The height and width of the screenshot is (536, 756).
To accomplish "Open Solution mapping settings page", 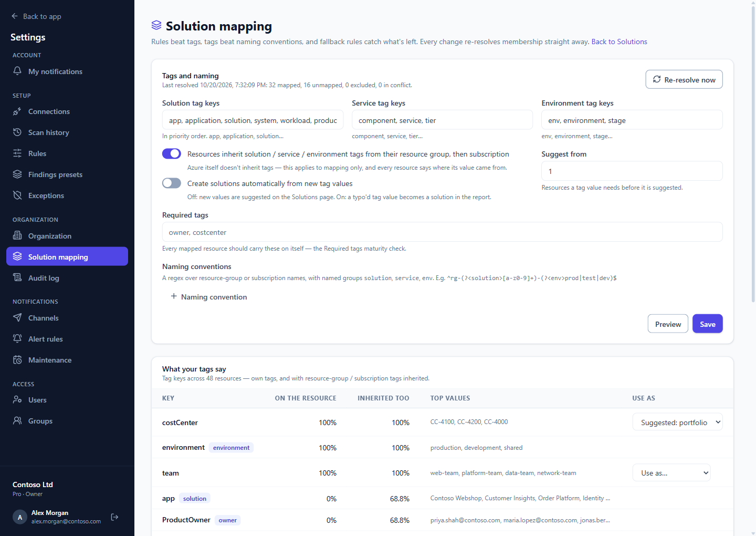I will click(67, 256).
